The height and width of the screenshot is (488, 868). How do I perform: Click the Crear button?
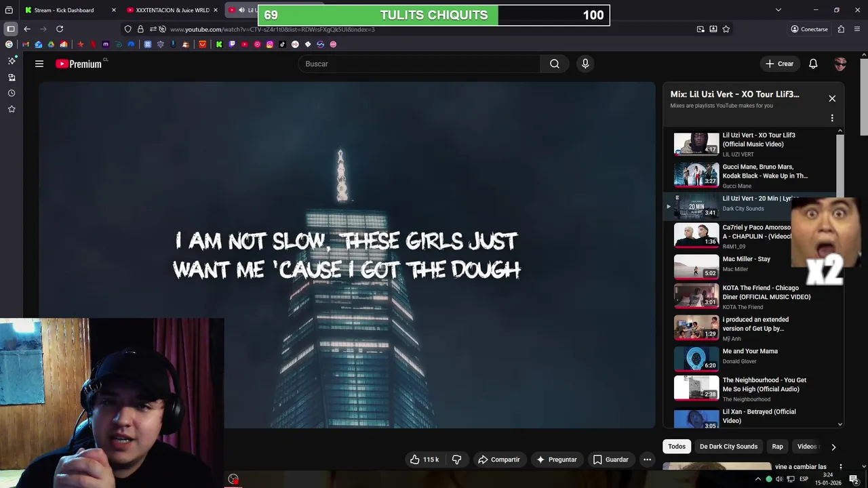click(779, 64)
